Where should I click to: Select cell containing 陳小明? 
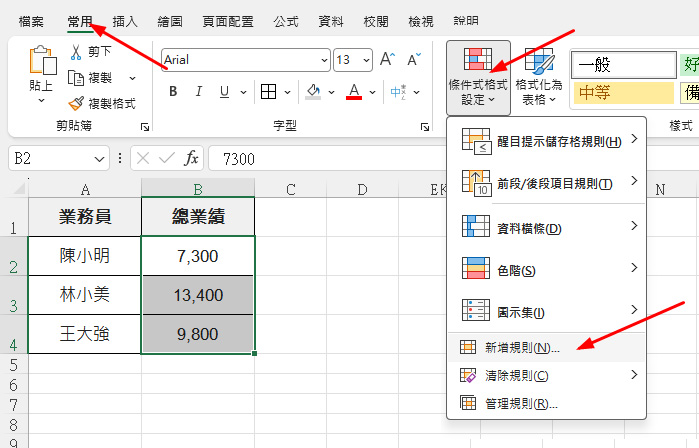coord(85,256)
